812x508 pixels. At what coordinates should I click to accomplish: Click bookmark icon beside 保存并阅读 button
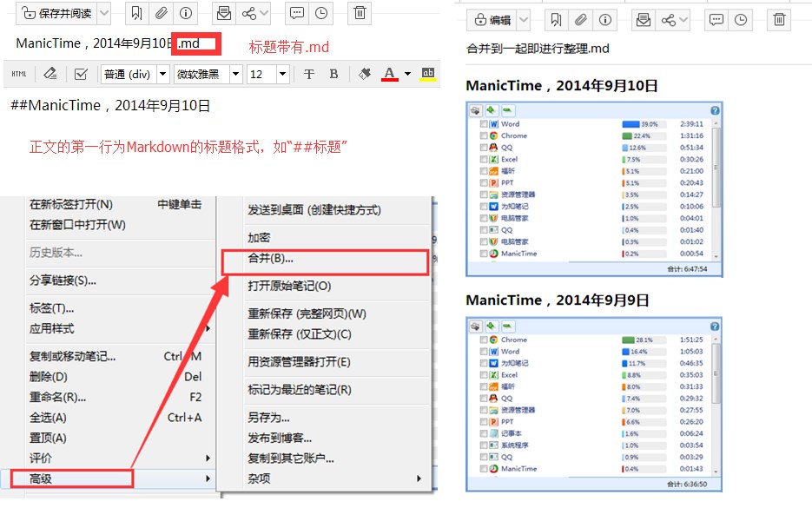136,13
